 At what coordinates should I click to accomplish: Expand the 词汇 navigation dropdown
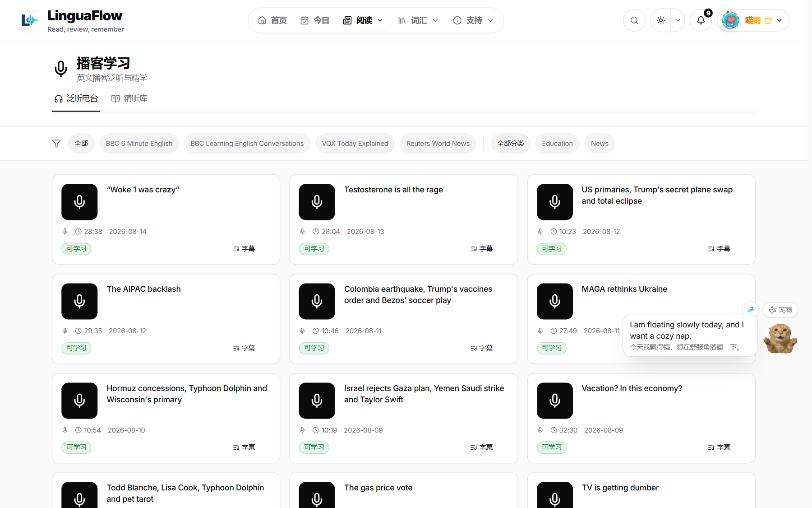click(x=418, y=20)
